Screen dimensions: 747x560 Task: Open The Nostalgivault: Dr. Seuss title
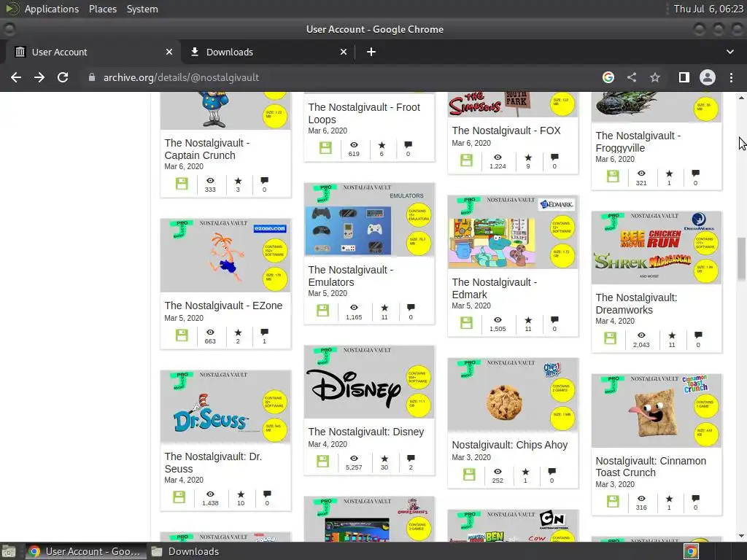pos(213,462)
